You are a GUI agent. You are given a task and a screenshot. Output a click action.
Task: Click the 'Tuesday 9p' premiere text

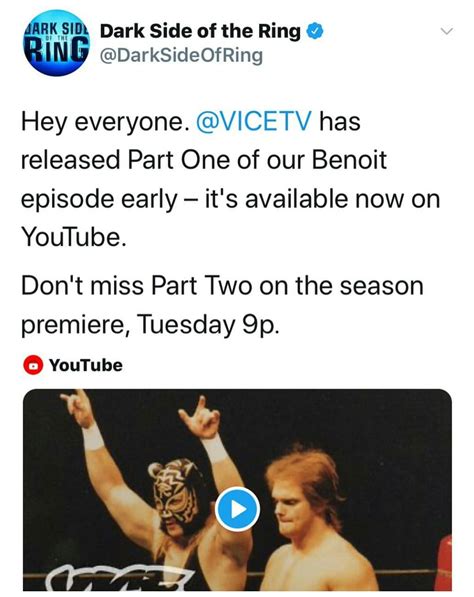coord(208,324)
